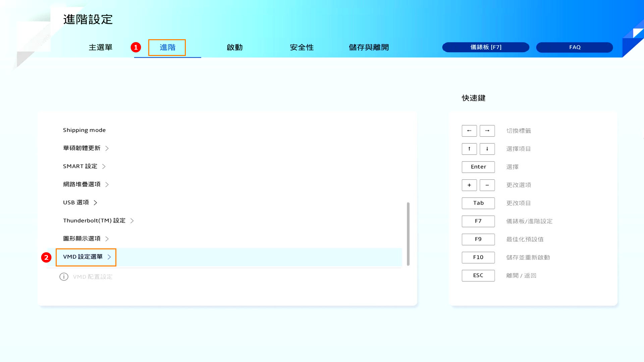Click the up arrow key icon

point(469,149)
